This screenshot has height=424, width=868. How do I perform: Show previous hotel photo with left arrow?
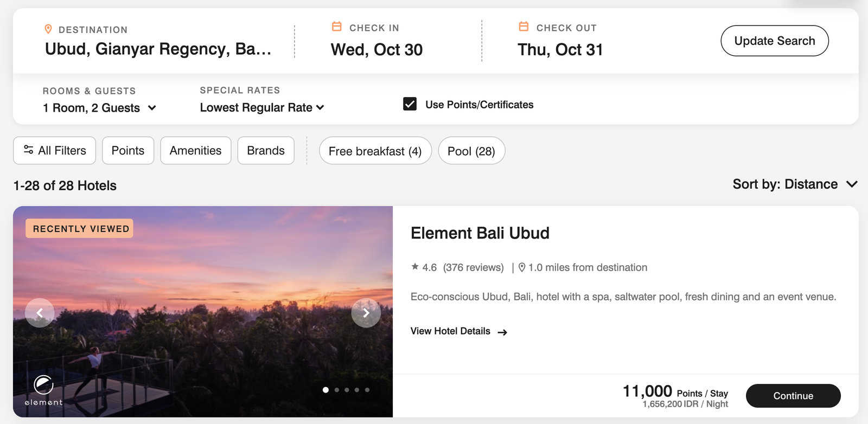pyautogui.click(x=40, y=313)
